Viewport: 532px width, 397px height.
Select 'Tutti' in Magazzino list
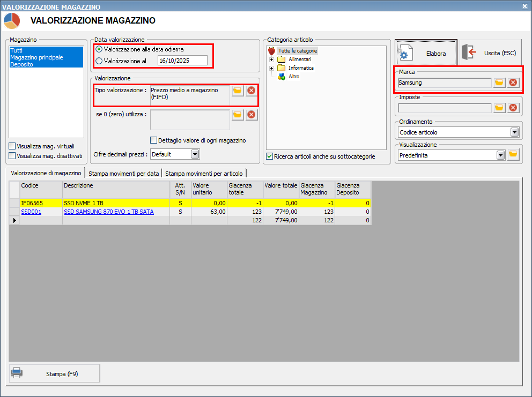click(46, 50)
